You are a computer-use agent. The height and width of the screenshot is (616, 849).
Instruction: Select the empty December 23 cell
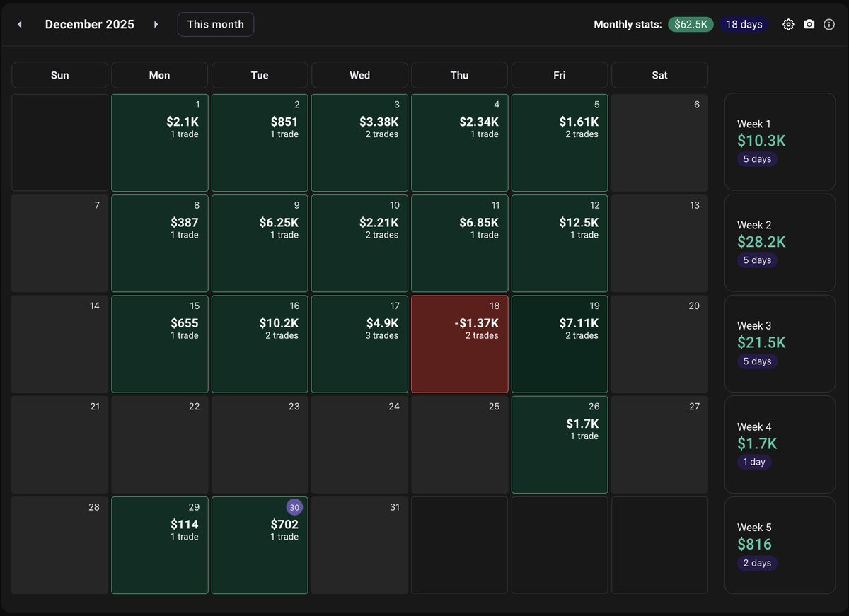[260, 445]
